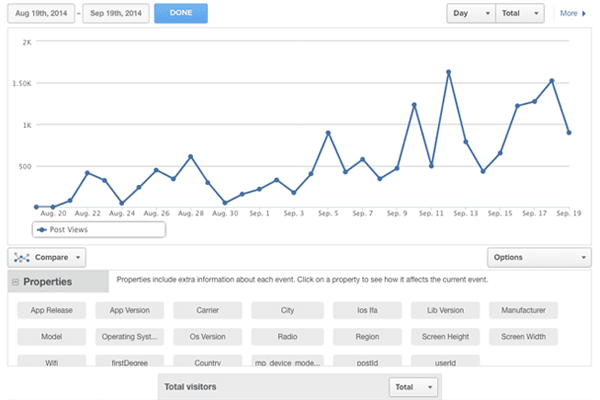
Task: Select the Carrier property
Action: 209,311
